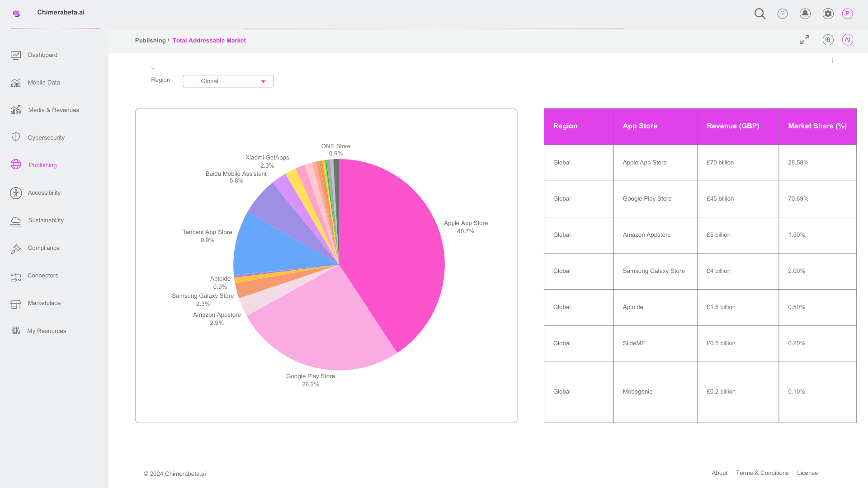This screenshot has height=488, width=868.
Task: Select Cybersecurity menu item
Action: click(46, 138)
